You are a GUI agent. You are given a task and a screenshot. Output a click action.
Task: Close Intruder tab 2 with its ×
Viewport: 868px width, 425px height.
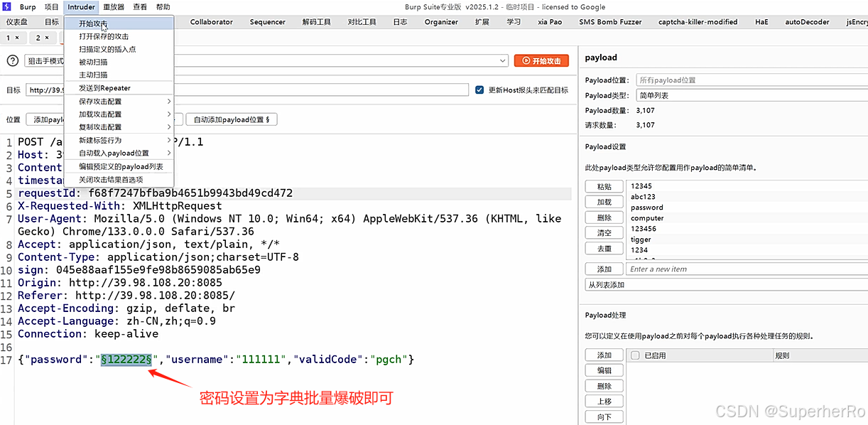(x=47, y=38)
